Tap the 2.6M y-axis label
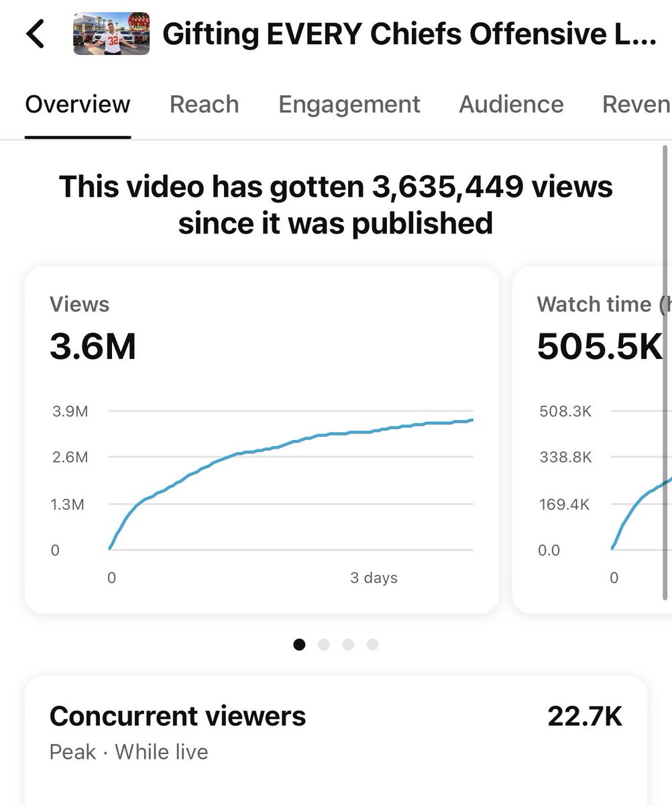Image resolution: width=672 pixels, height=805 pixels. 70,458
